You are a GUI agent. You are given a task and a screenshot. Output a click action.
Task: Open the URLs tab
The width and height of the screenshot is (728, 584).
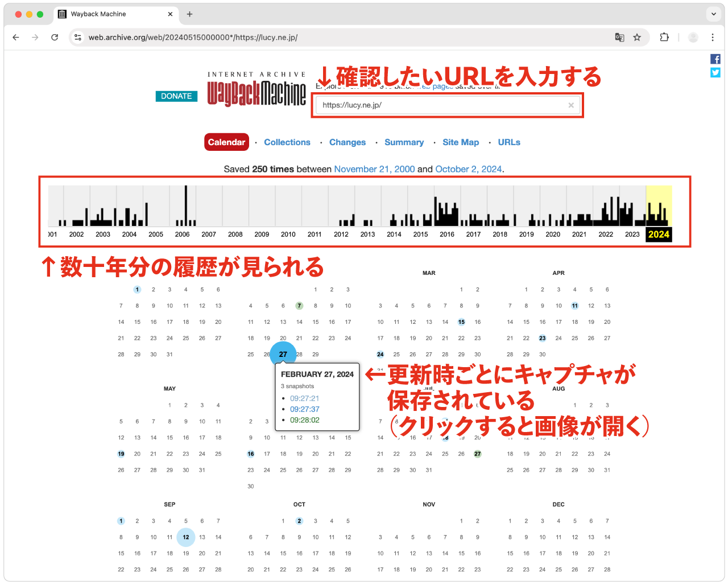pos(509,142)
